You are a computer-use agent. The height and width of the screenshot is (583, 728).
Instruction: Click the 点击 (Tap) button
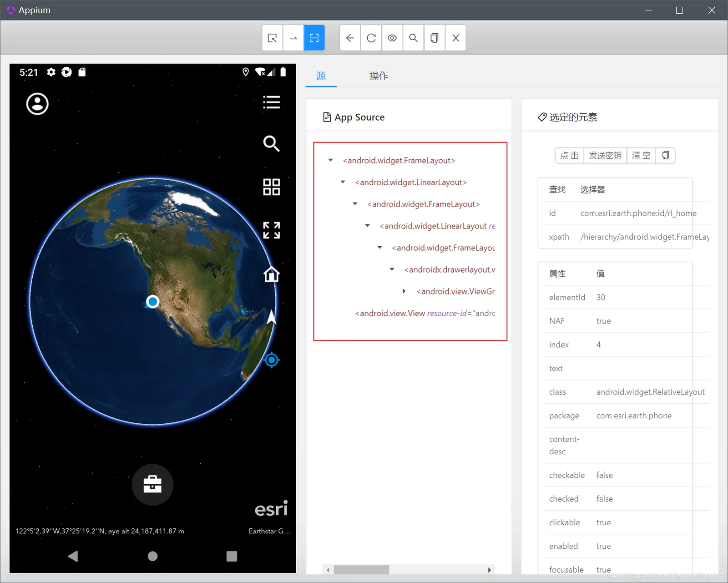[x=569, y=156]
